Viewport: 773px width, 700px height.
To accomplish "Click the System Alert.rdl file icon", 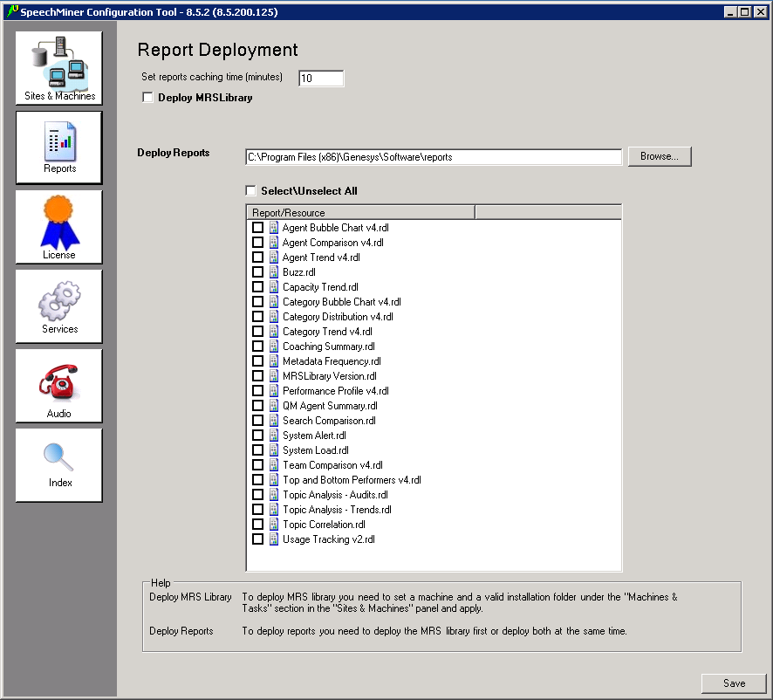I will tap(274, 436).
